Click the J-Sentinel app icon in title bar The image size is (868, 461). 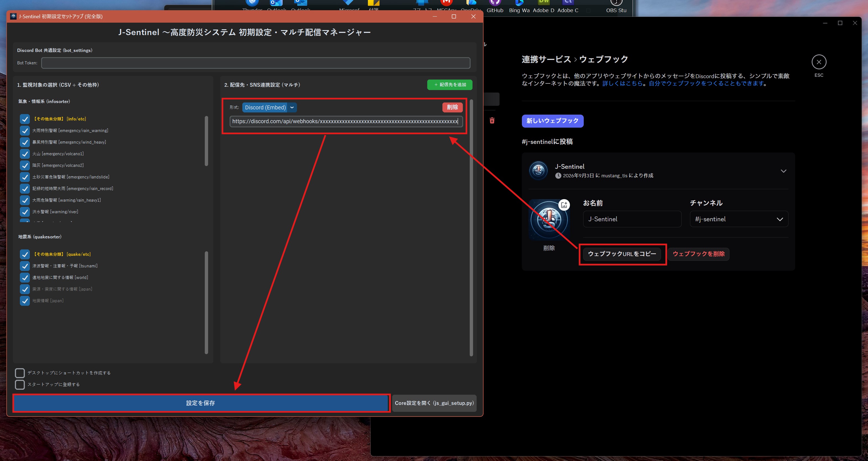[x=14, y=16]
